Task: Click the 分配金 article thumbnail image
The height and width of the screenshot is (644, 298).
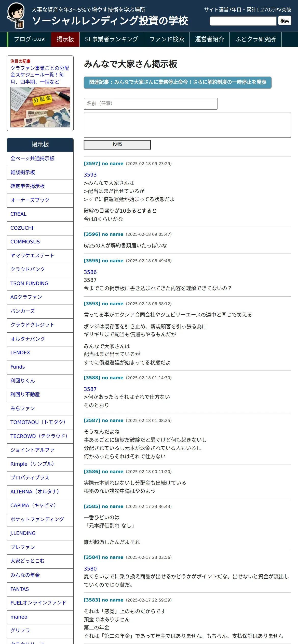Action: [40, 107]
